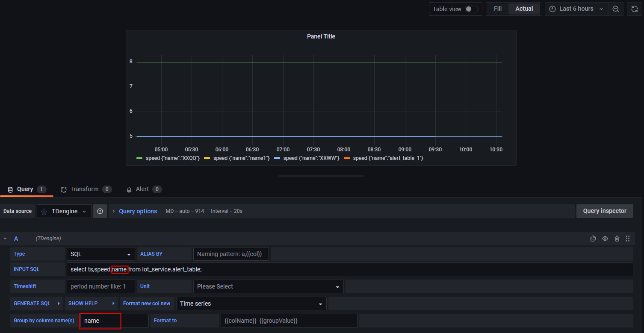This screenshot has height=333, width=644.
Task: Open the Query inspector
Action: [x=604, y=211]
